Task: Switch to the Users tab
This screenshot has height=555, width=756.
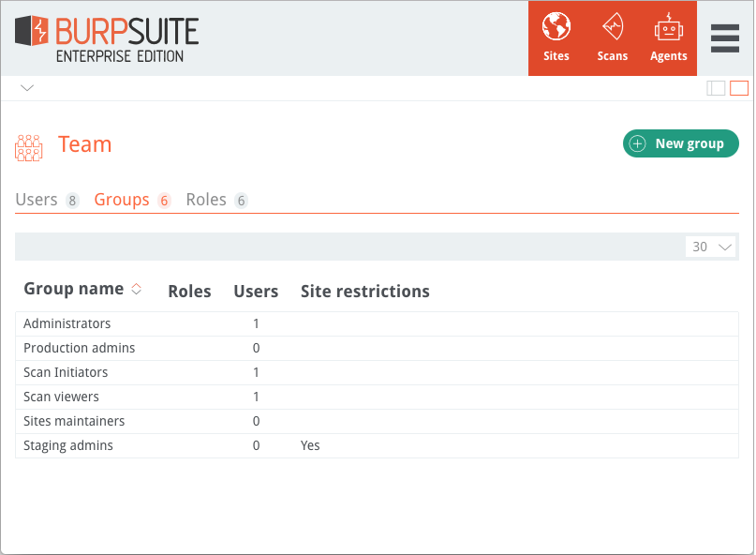Action: coord(47,200)
